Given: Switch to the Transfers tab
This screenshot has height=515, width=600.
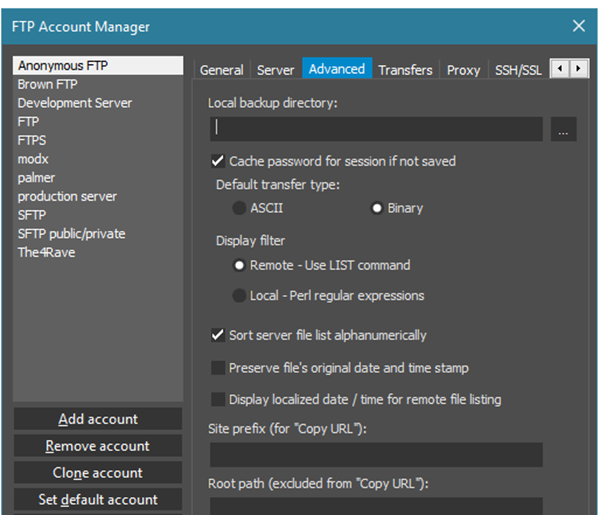Looking at the screenshot, I should [405, 70].
